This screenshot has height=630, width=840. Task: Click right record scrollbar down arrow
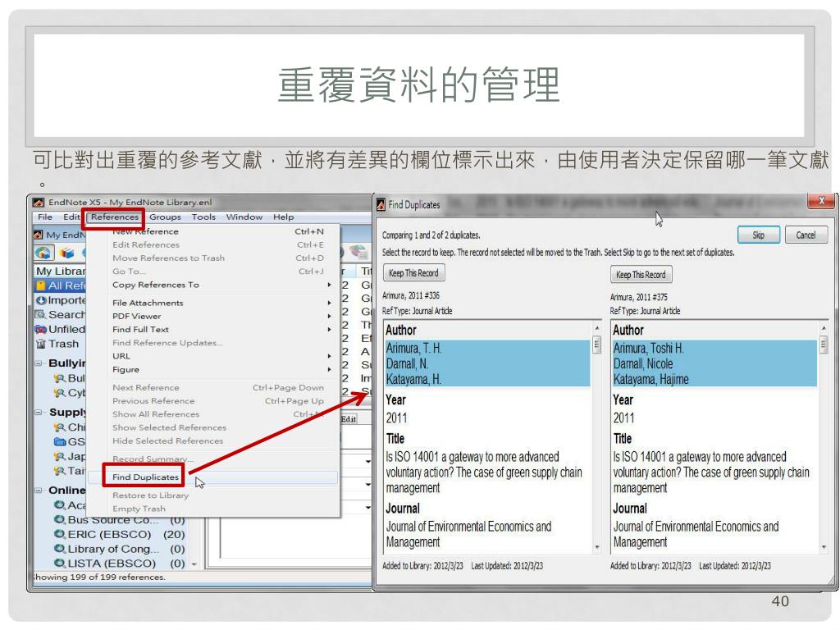824,547
